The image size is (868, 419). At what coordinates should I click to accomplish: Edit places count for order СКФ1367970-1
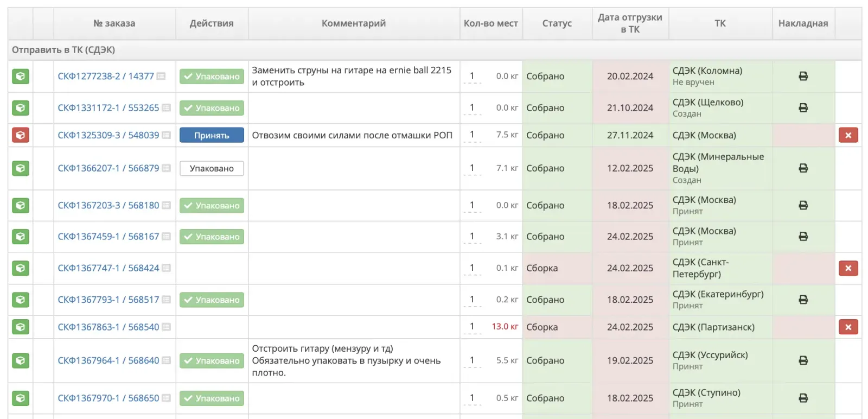click(472, 398)
